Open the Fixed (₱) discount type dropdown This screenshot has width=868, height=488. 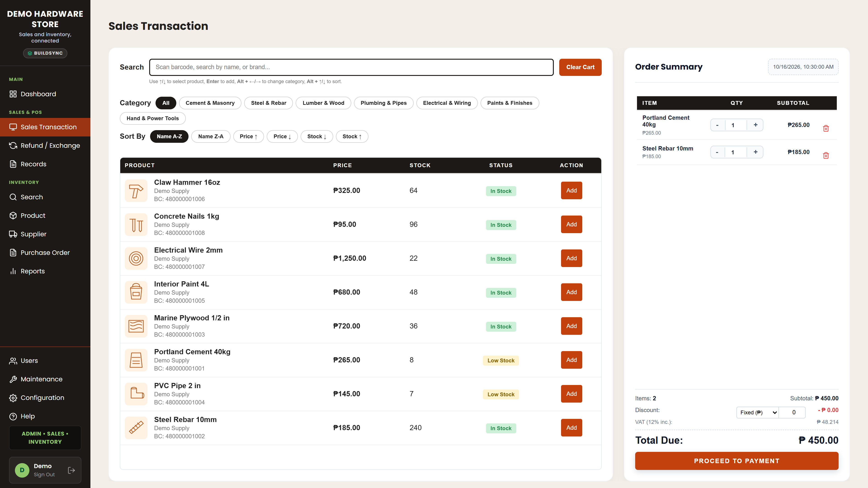(757, 413)
